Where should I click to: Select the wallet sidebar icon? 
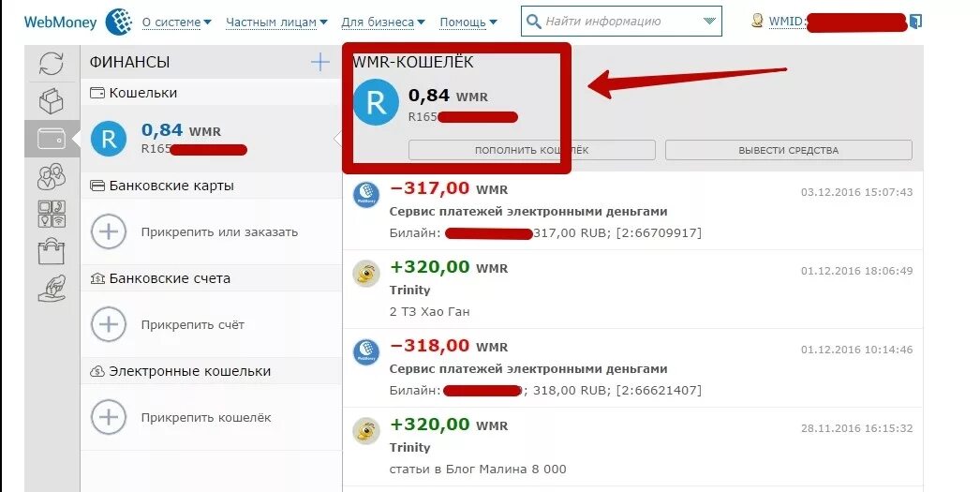click(x=52, y=138)
